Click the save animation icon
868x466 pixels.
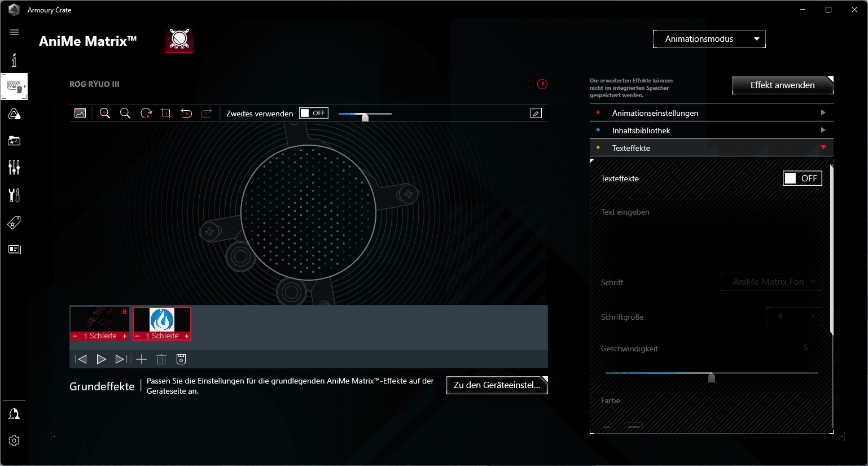pos(181,359)
